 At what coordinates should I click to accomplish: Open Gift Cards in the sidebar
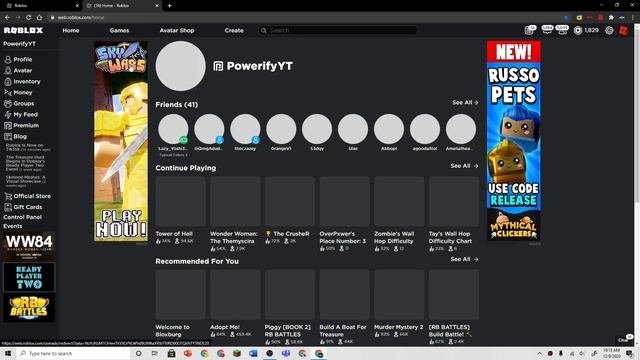(23, 207)
